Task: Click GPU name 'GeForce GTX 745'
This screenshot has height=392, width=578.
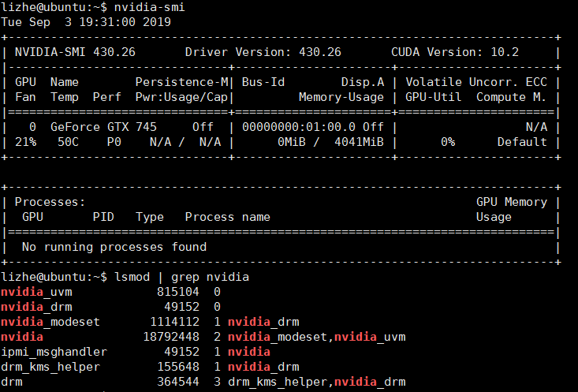Action: pos(103,127)
